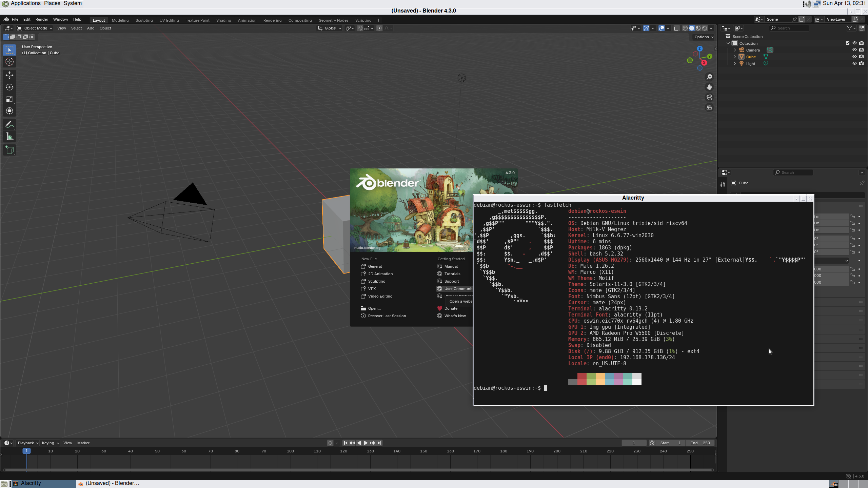The width and height of the screenshot is (868, 488).
Task: Switch to the Modeling workspace tab
Action: click(x=120, y=20)
